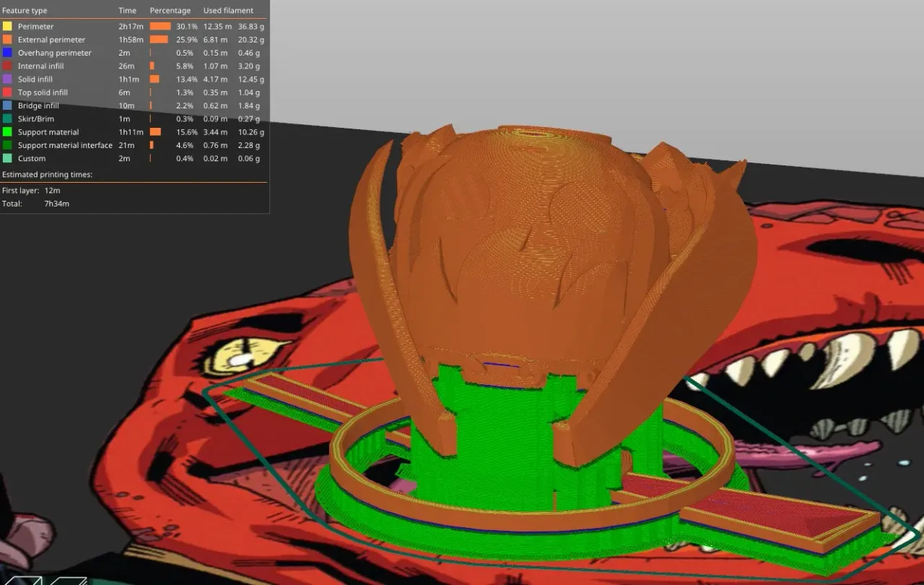924x585 pixels.
Task: Click the 12.35 m Perimeter filament length
Action: 217,27
